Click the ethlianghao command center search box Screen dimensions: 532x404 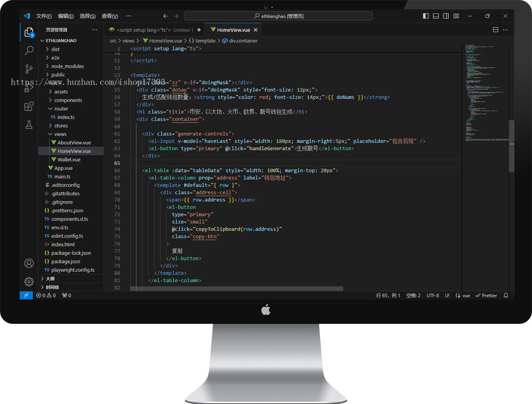(278, 16)
